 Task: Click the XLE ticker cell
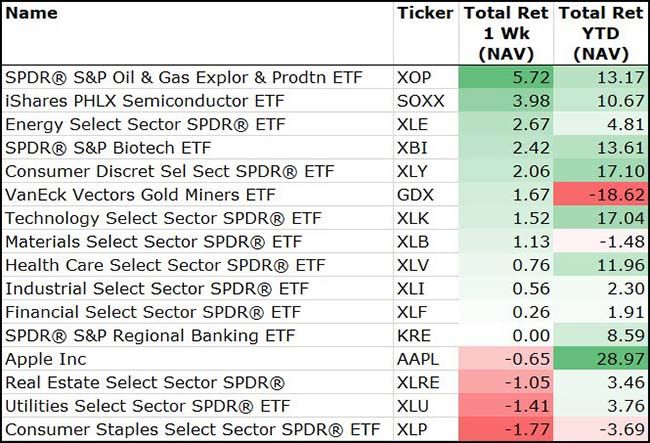412,124
